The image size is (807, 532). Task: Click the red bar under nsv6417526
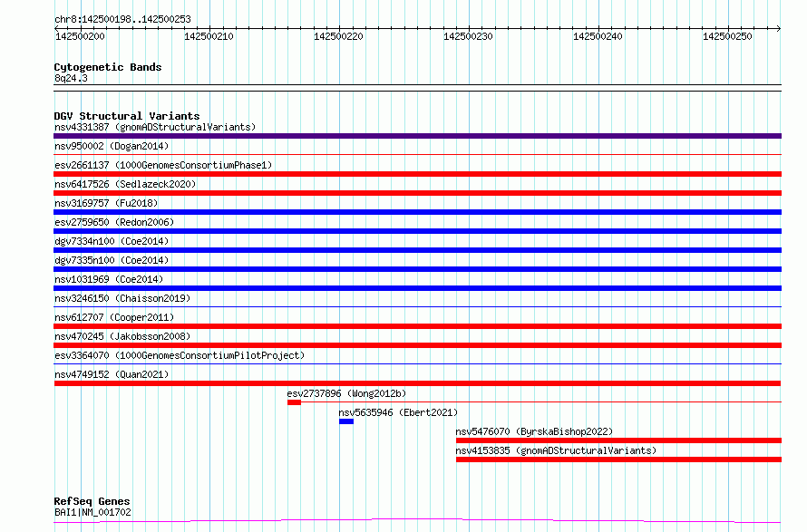[x=417, y=193]
